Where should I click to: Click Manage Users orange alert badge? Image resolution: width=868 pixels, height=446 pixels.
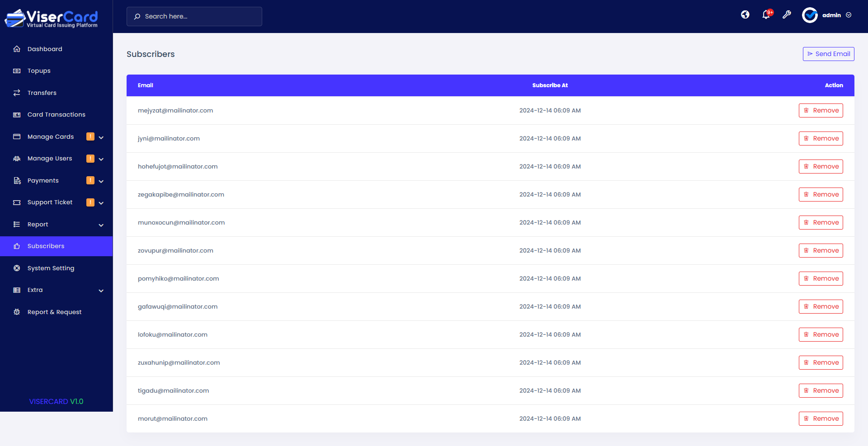point(90,159)
